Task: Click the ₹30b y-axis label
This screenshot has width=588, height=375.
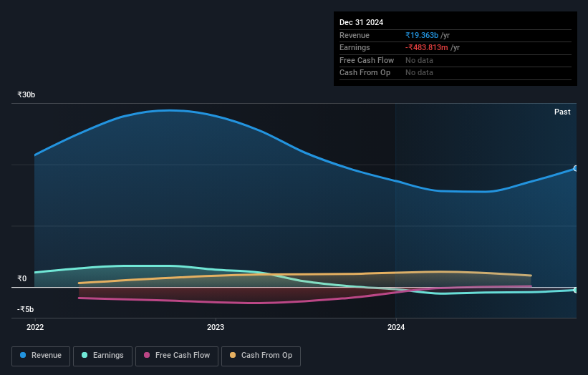Action: pos(26,94)
